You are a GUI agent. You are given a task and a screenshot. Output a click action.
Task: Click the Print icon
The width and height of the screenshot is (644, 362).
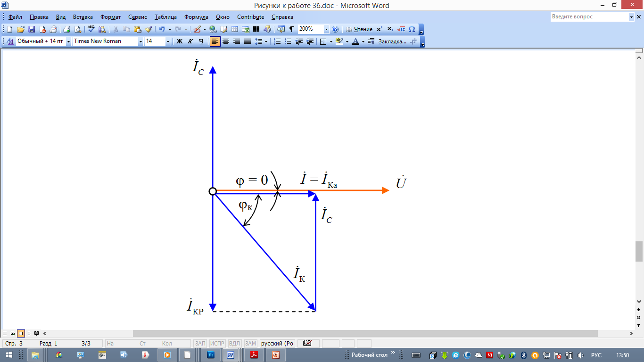[67, 29]
